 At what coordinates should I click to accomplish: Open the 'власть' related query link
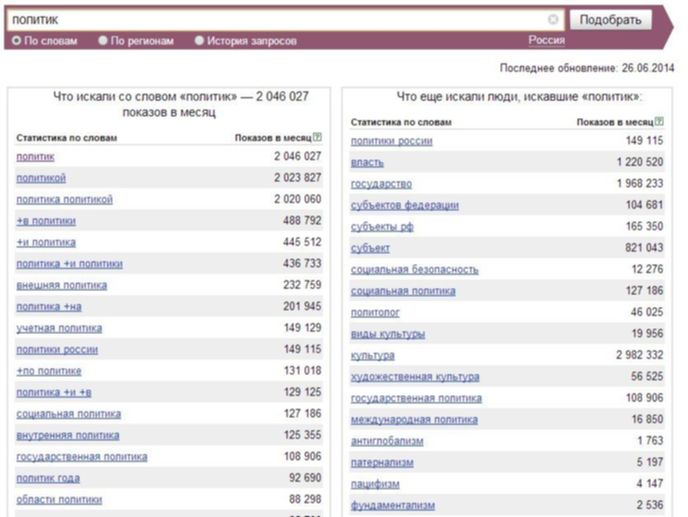(x=367, y=162)
